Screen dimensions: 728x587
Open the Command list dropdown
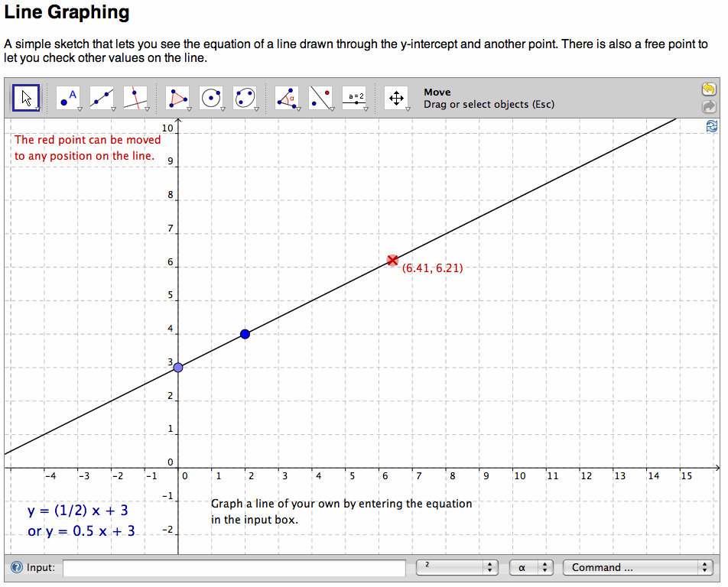coord(638,568)
